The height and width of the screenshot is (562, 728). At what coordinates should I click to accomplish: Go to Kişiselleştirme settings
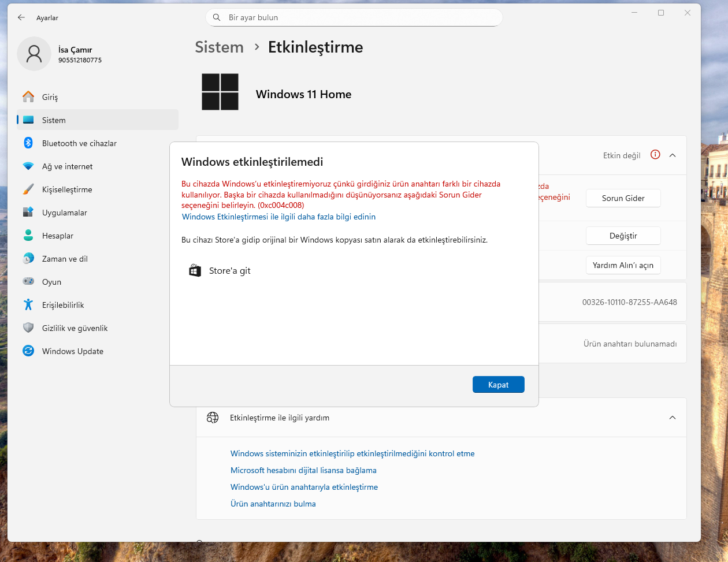tap(98, 189)
